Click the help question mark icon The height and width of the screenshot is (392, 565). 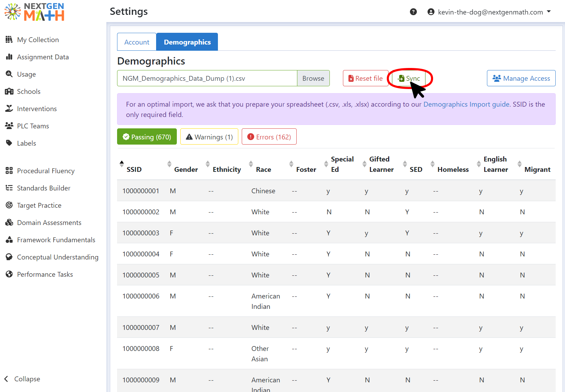[x=413, y=12]
